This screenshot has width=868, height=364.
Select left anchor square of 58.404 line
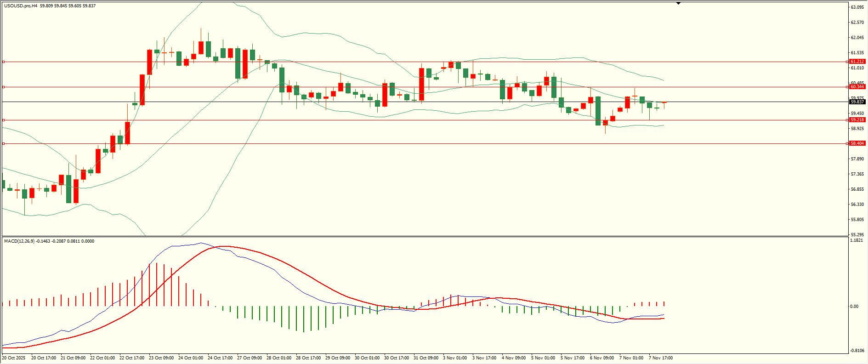(4, 143)
